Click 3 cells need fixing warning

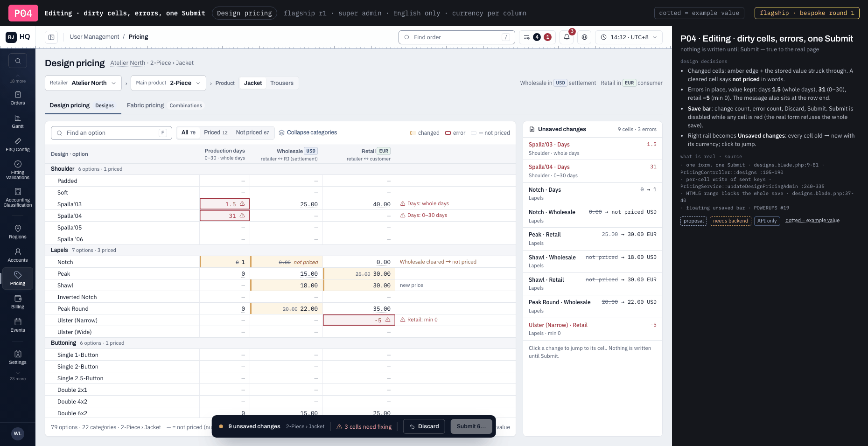pyautogui.click(x=364, y=426)
